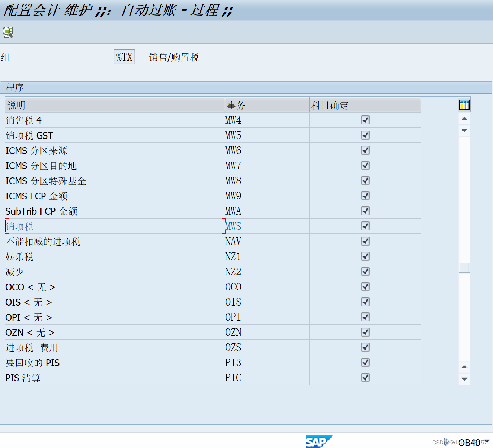The width and height of the screenshot is (493, 448).
Task: Click the OB40 transaction code display
Action: tap(470, 442)
